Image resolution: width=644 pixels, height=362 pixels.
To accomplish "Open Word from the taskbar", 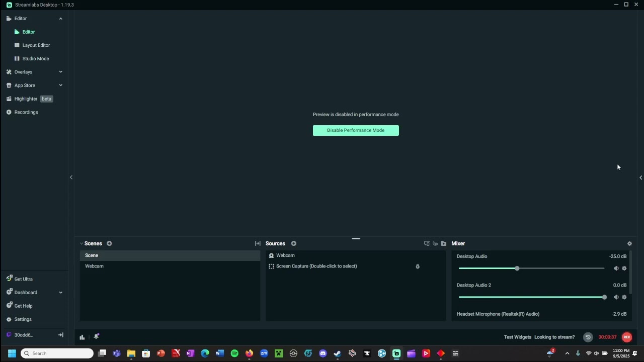I will (219, 353).
